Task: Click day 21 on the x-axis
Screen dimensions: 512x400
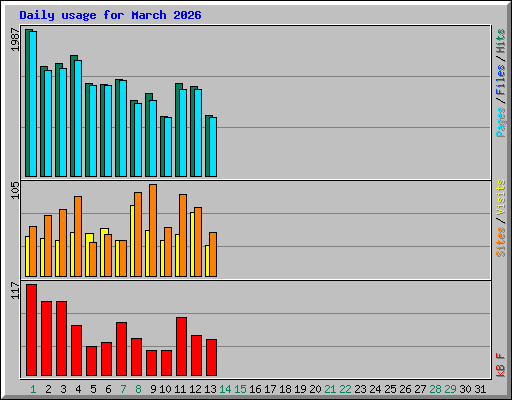Action: coord(330,389)
